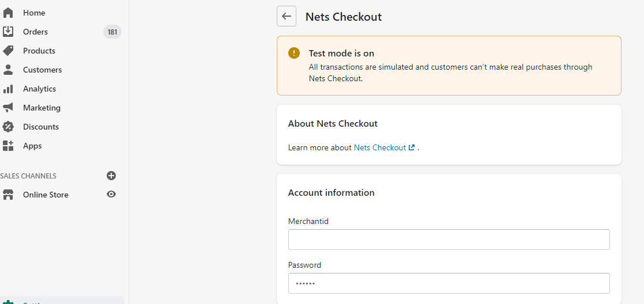This screenshot has width=644, height=304.
Task: Click the Discounts percent badge icon
Action: click(8, 127)
